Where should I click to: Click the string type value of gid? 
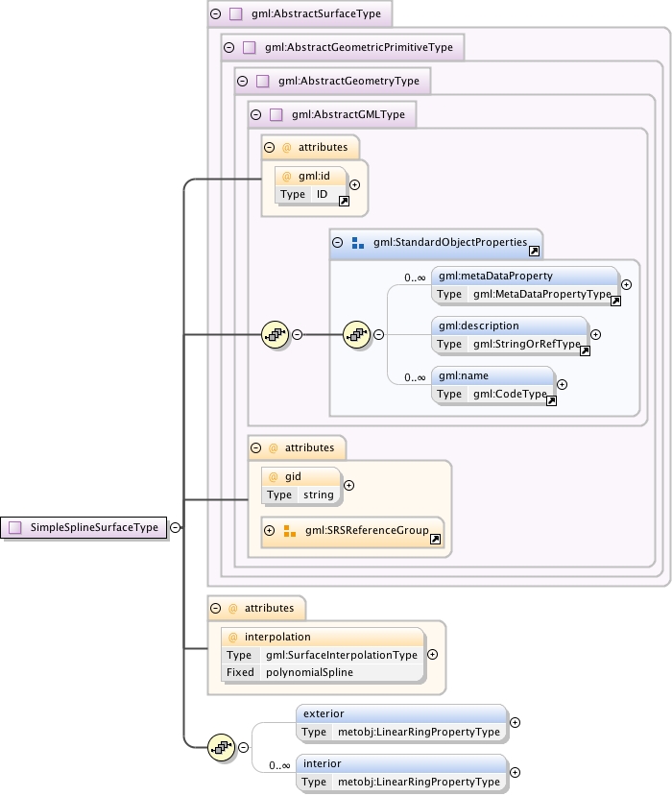pyautogui.click(x=318, y=494)
